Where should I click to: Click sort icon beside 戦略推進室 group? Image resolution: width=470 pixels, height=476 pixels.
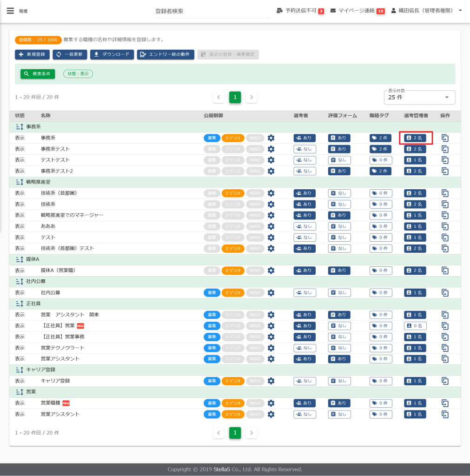click(20, 182)
